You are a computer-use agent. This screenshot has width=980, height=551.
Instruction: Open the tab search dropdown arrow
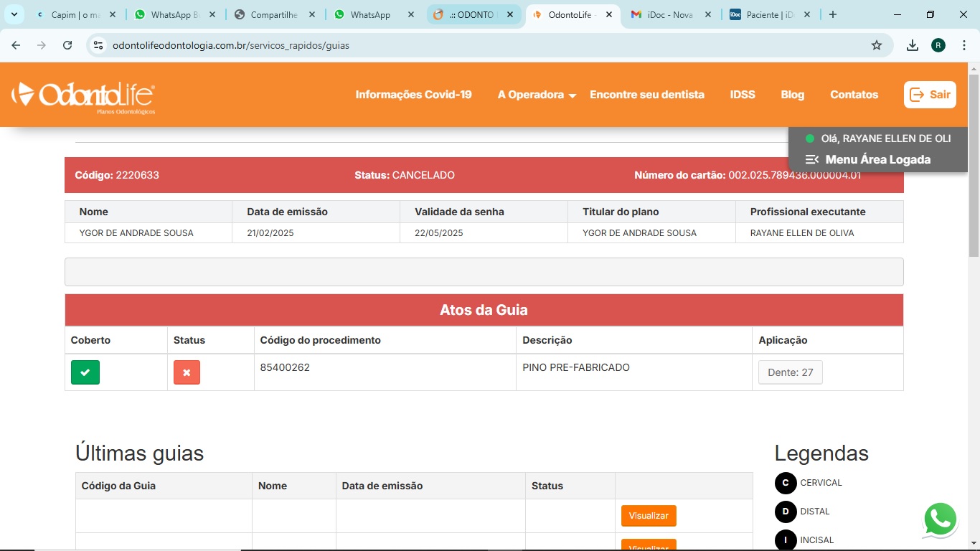tap(14, 14)
